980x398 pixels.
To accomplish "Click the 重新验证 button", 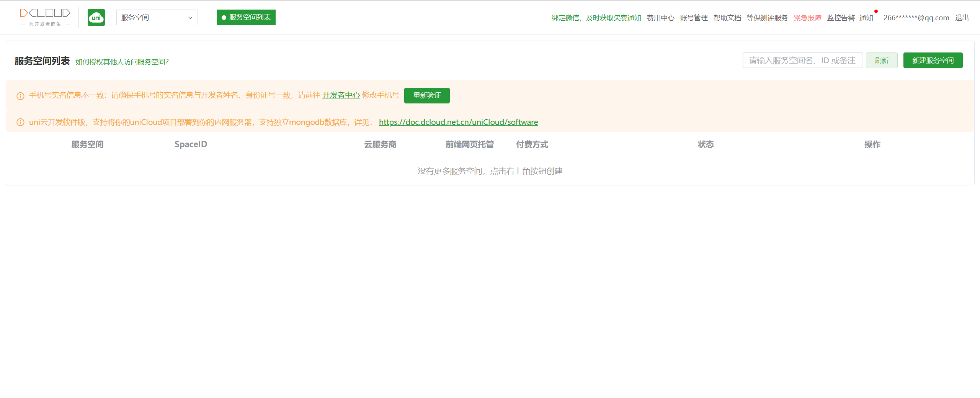I will click(427, 95).
